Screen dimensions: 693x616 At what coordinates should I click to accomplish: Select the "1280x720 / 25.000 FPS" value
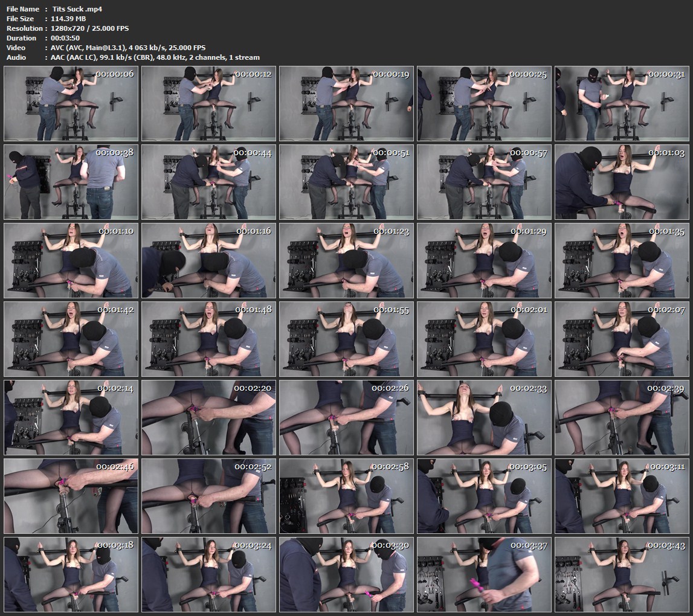(89, 28)
